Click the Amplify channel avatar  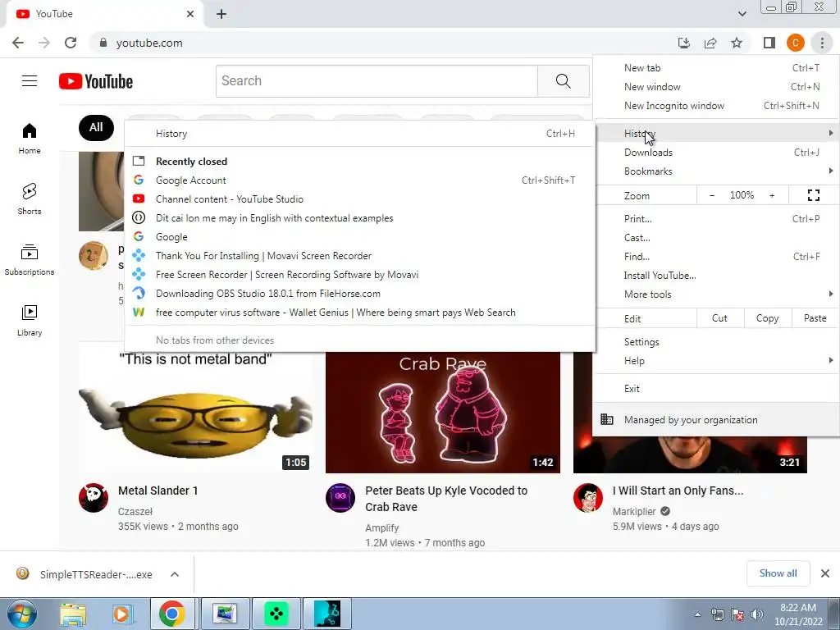340,498
